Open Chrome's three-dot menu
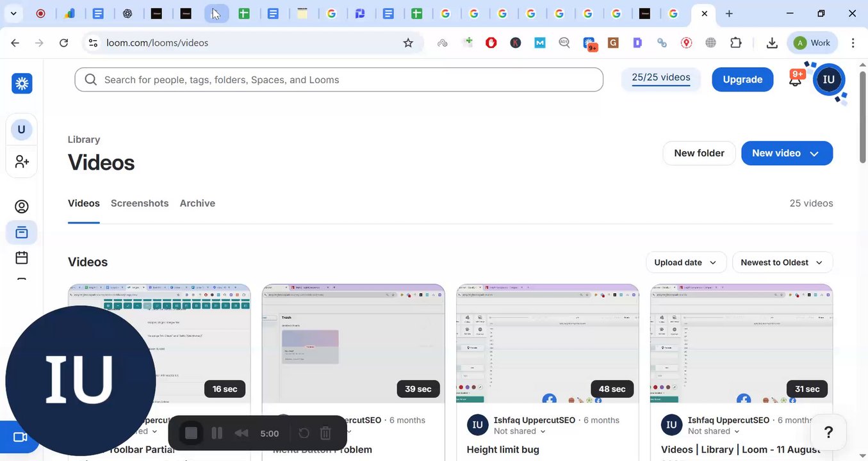868x461 pixels. coord(853,43)
